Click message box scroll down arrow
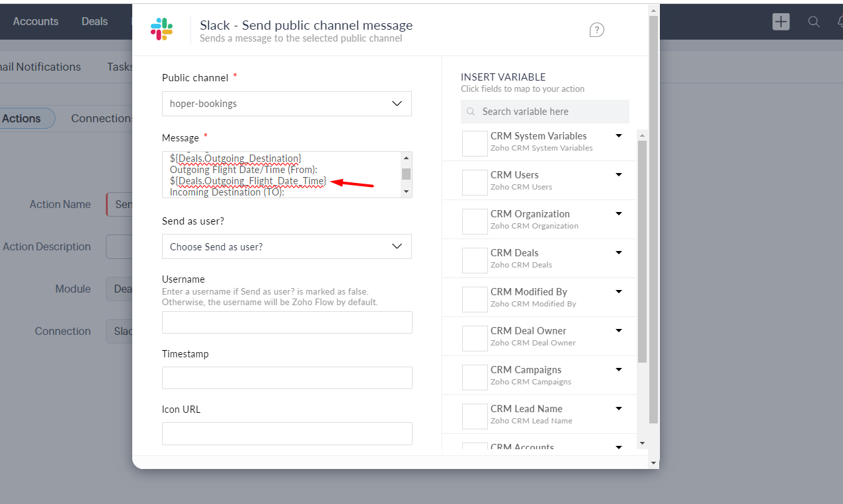 tap(407, 192)
